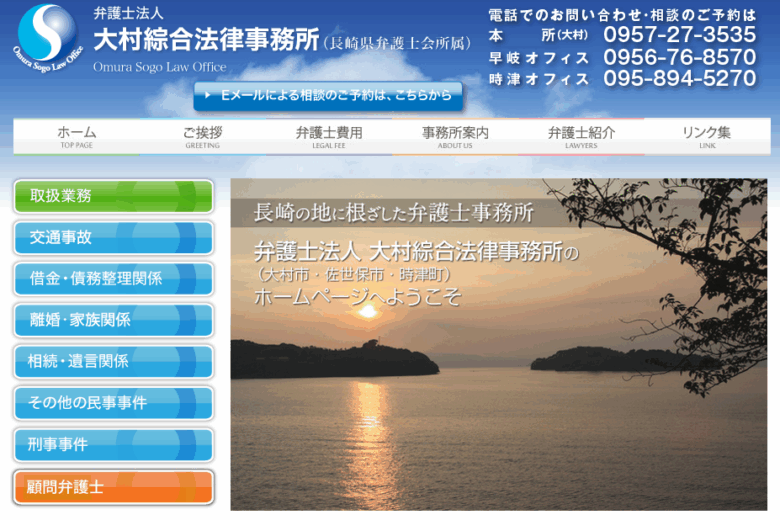Click main office phone number 0957-27-3535
This screenshot has height=520, width=780.
point(679,35)
